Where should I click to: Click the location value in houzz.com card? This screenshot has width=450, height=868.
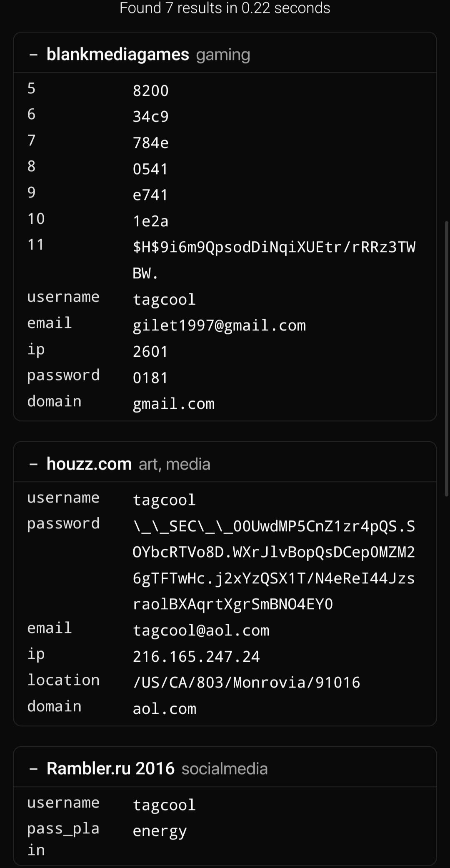[x=246, y=683]
